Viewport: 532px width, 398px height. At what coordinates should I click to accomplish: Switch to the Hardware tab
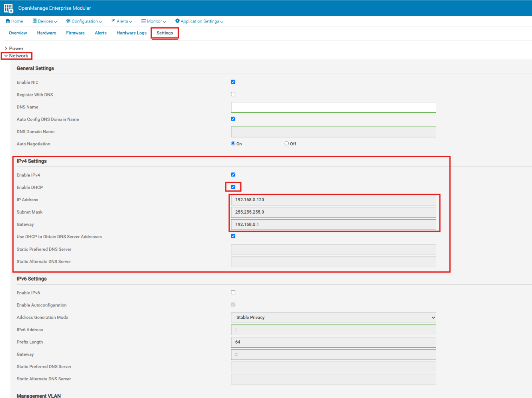[x=47, y=33]
